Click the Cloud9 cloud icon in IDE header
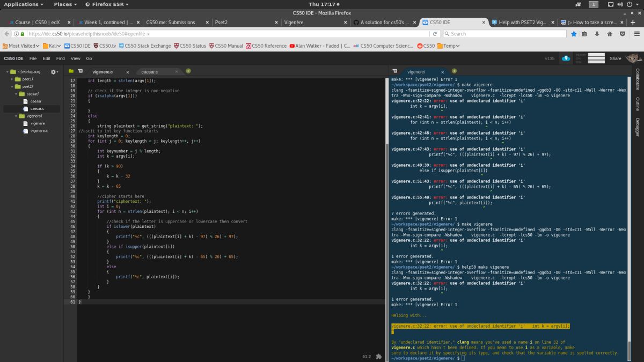644x362 pixels. 566,58
